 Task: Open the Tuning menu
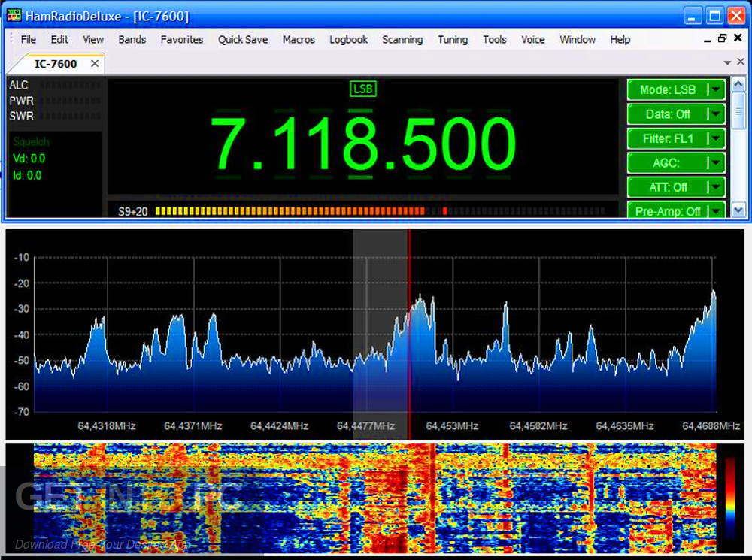pyautogui.click(x=452, y=39)
